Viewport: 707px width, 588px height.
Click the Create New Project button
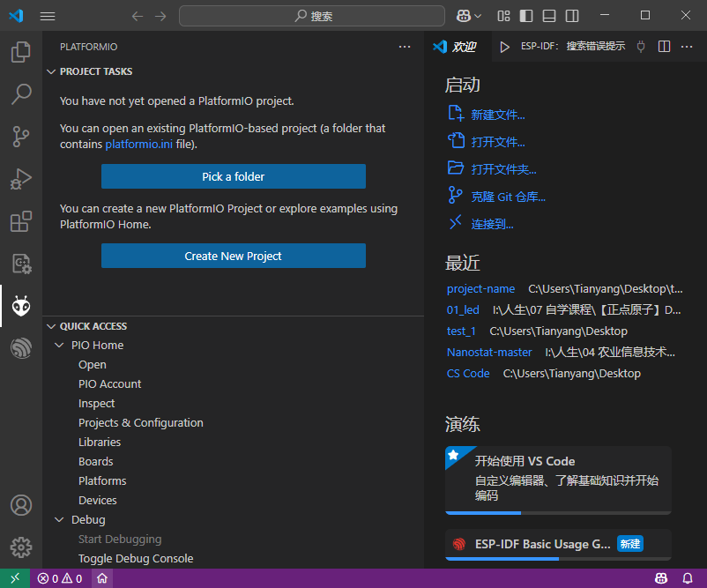tap(233, 256)
